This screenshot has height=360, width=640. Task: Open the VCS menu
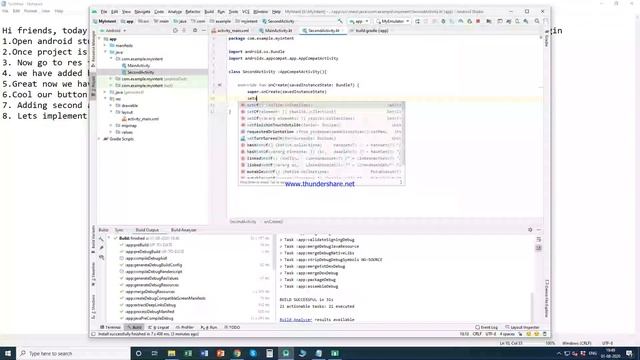pos(246,12)
